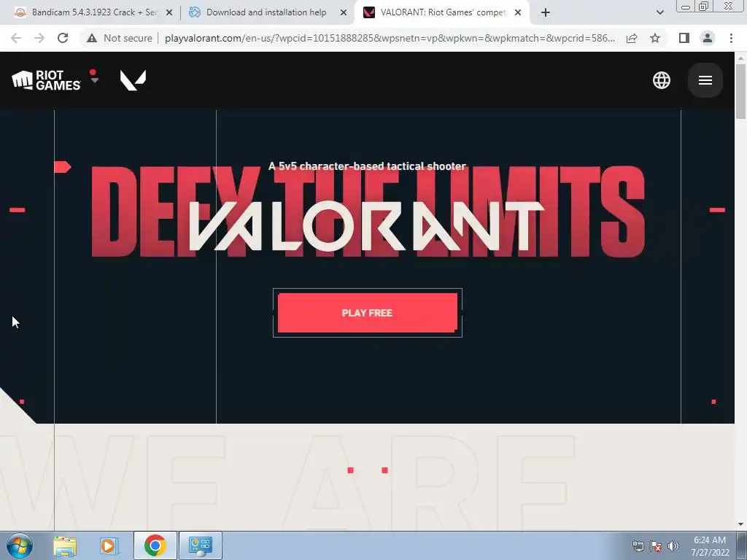
Task: Launch Windows Media Player from taskbar
Action: coord(109,545)
